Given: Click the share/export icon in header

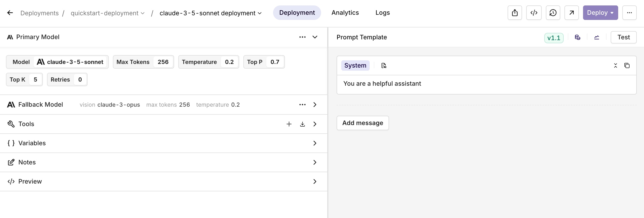Looking at the screenshot, I should (x=515, y=13).
